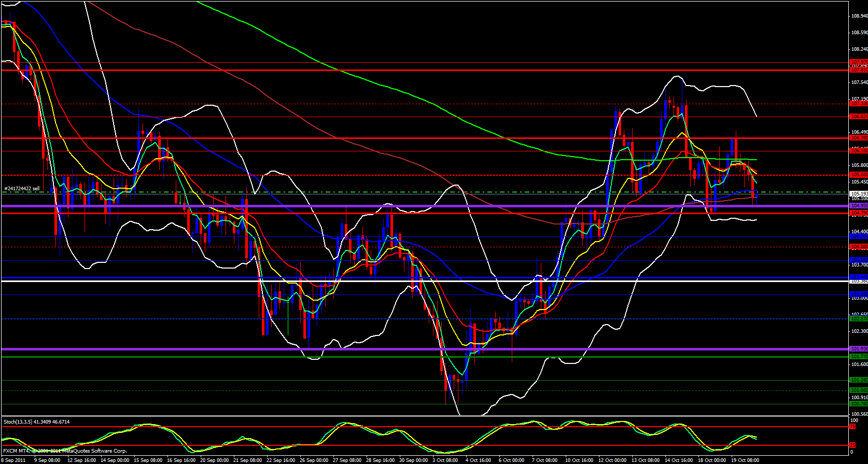
Task: Click the '7 Oct 08:00' time label
Action: (x=545, y=460)
